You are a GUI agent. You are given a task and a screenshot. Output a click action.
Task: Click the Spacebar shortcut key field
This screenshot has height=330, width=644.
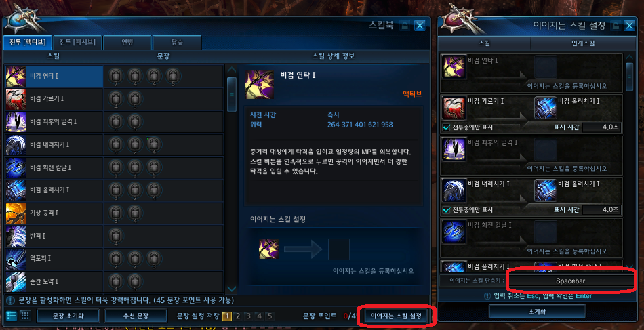tap(570, 281)
